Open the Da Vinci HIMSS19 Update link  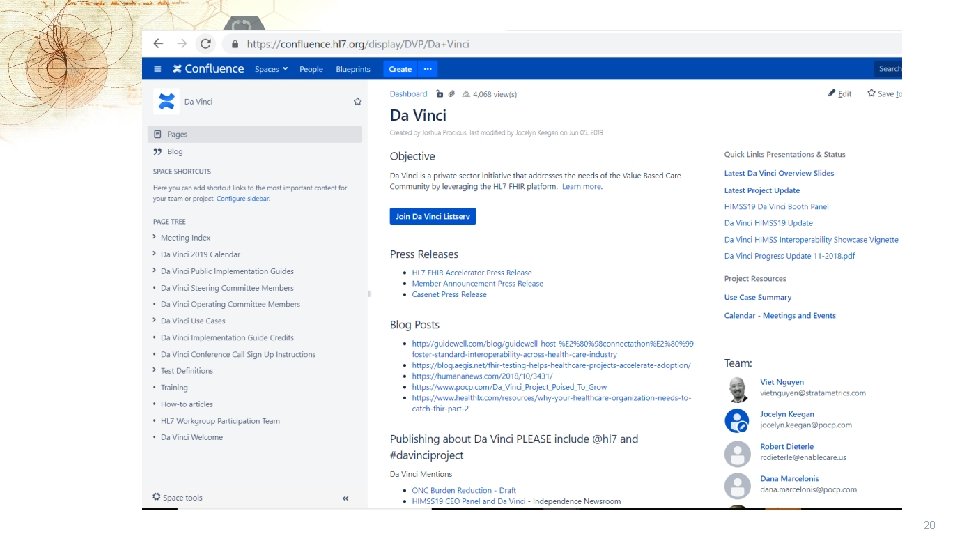click(768, 223)
